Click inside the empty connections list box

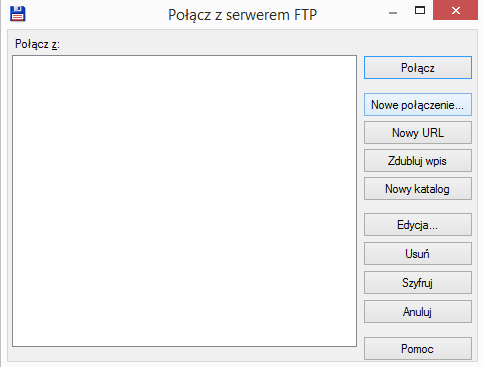click(x=184, y=201)
